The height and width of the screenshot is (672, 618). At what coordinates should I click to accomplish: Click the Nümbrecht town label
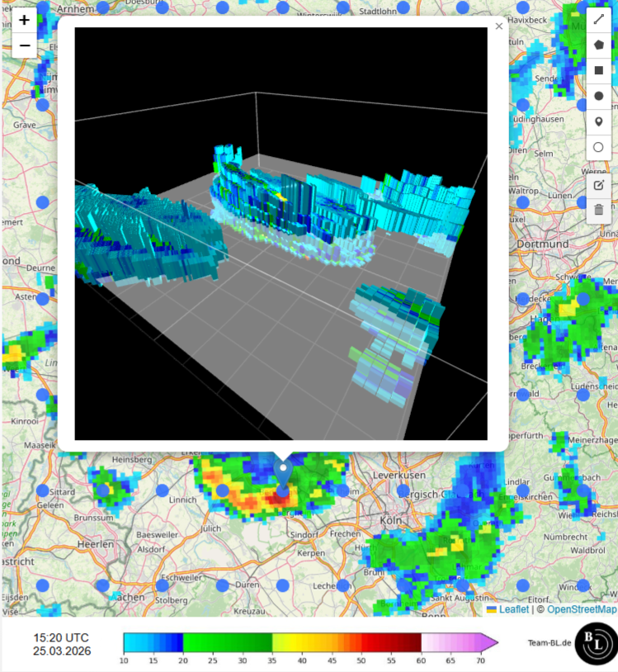565,537
